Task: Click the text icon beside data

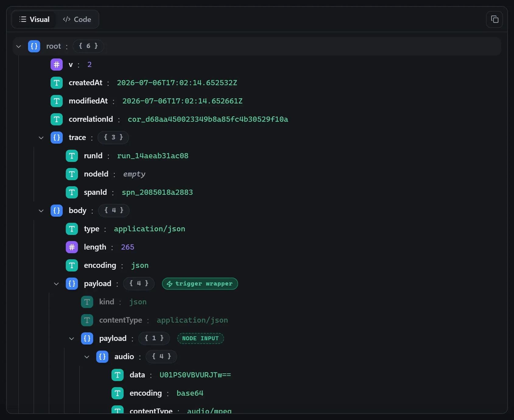Action: [x=118, y=375]
